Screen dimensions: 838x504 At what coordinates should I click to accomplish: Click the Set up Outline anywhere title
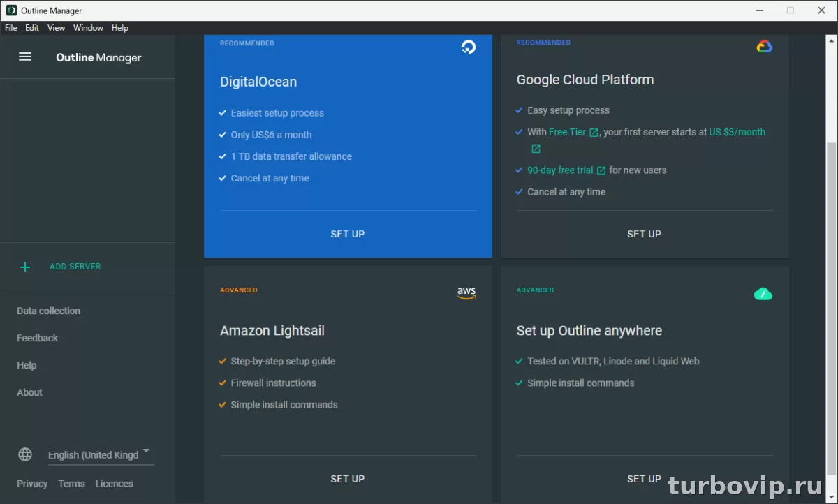[589, 331]
